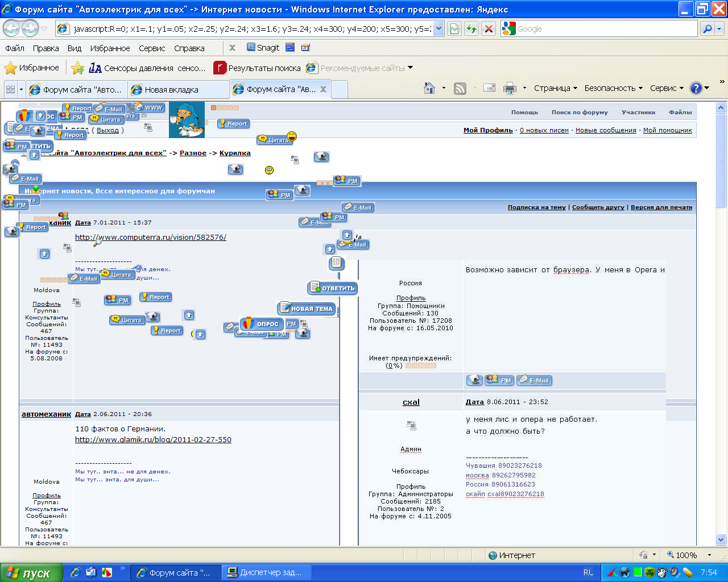Click the WWW button on the forum page

point(149,107)
